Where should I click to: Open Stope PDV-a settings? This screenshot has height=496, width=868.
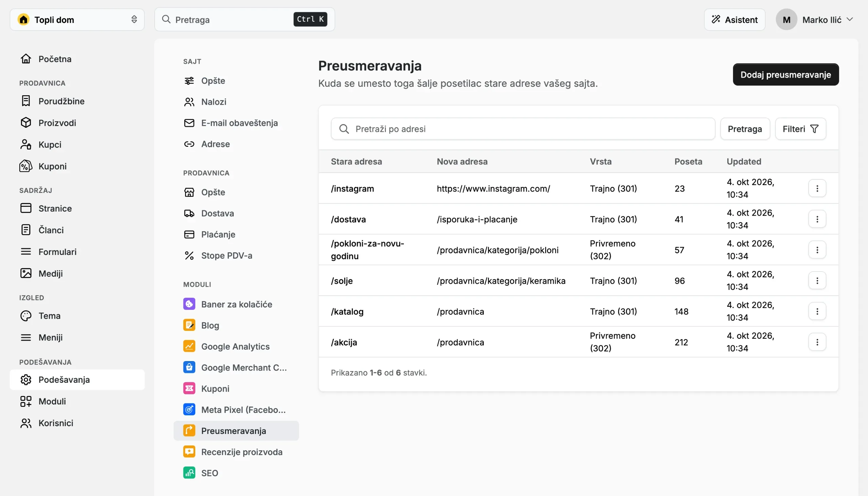(x=236, y=256)
